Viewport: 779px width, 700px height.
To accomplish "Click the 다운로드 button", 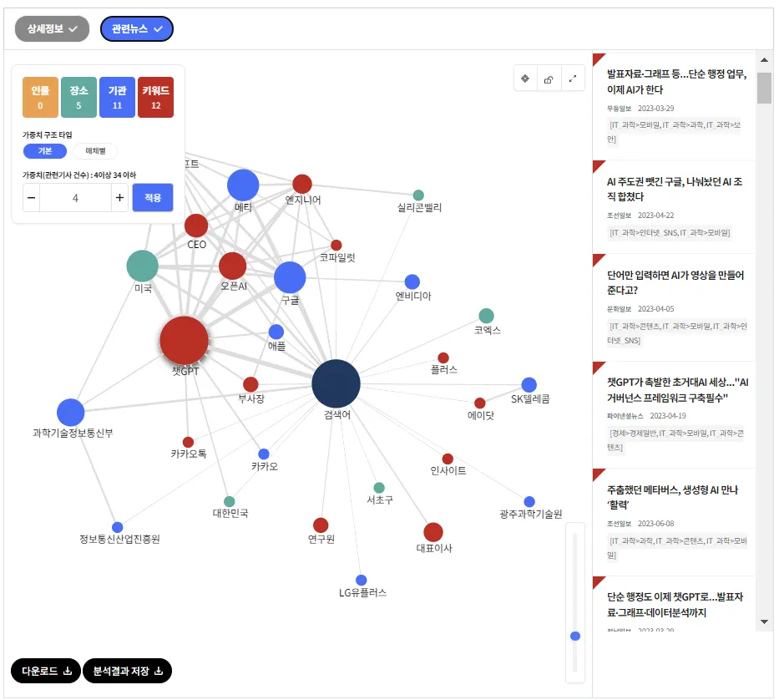I will tap(46, 671).
